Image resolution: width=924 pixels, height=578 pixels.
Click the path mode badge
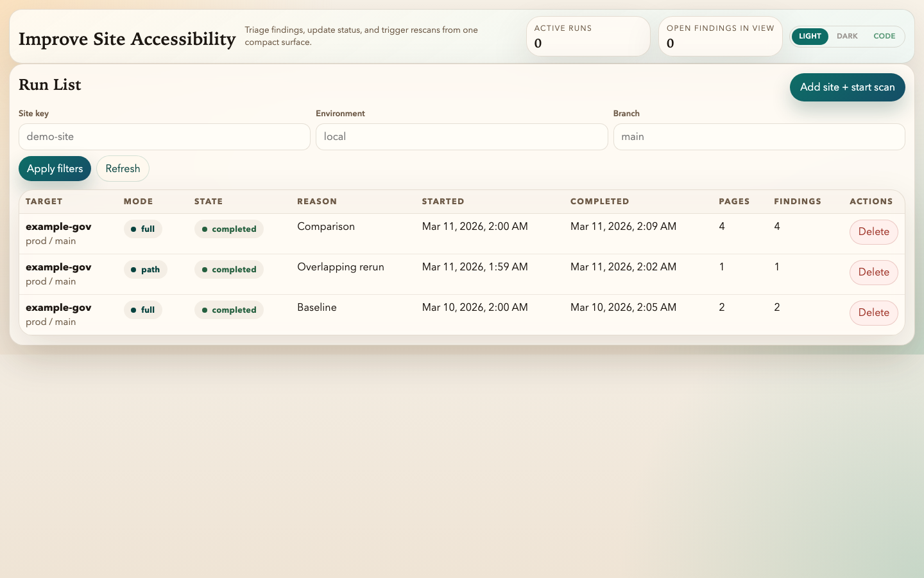point(145,270)
